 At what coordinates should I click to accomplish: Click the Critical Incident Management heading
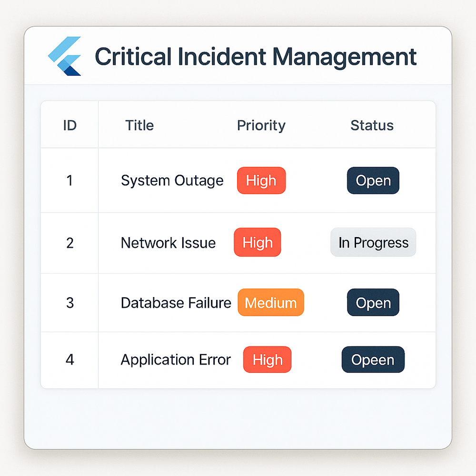pyautogui.click(x=256, y=57)
